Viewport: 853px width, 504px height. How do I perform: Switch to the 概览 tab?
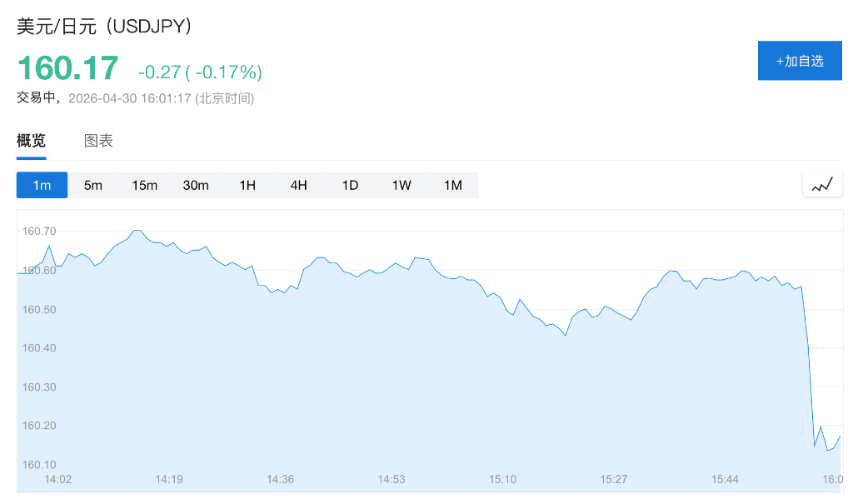[x=32, y=141]
